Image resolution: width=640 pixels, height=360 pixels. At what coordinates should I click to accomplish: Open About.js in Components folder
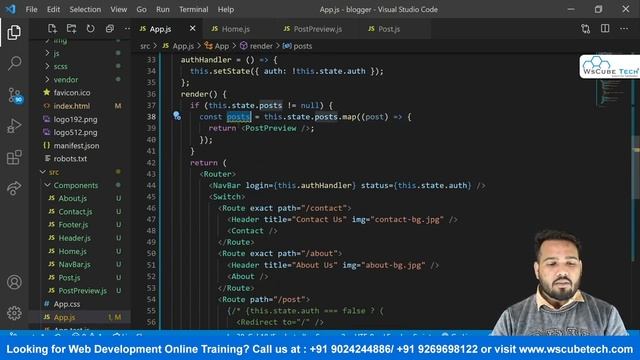coord(72,198)
